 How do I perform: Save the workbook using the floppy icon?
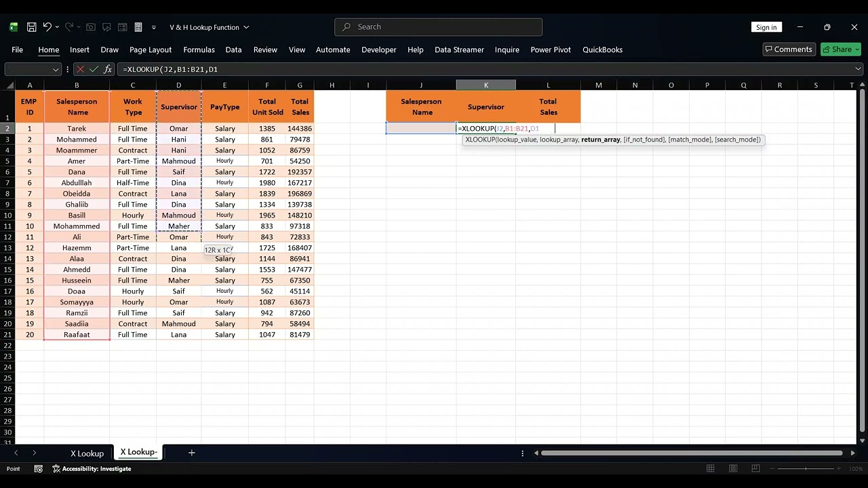point(31,27)
